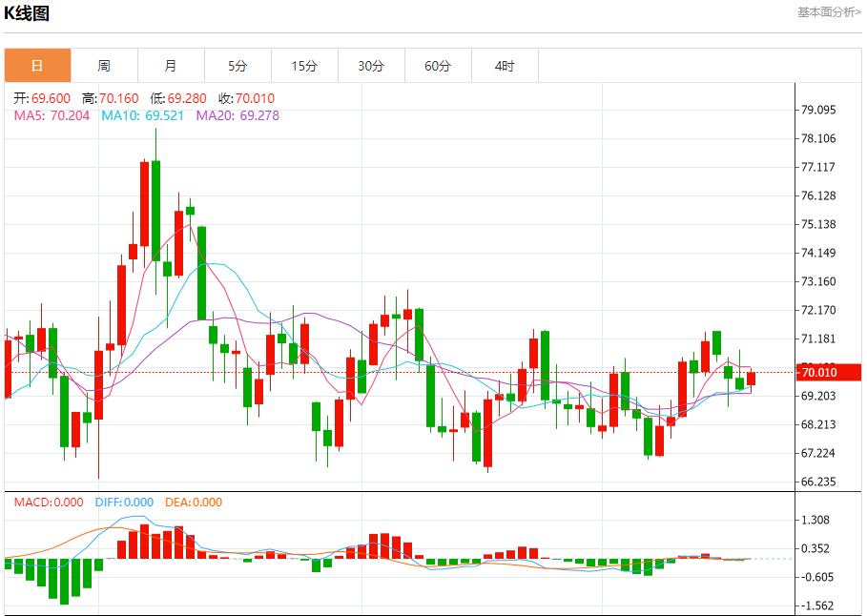The image size is (867, 616).
Task: Open the 5分 interval tab
Action: (x=237, y=66)
